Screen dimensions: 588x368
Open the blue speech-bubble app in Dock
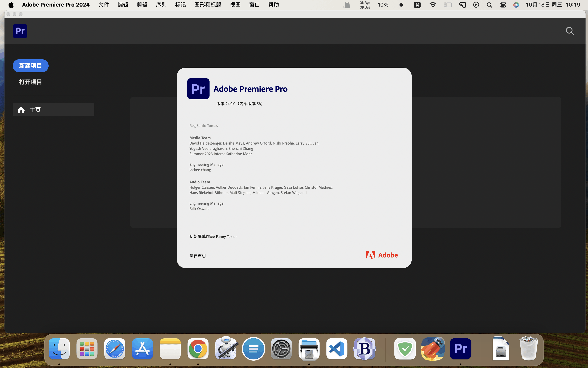coord(253,349)
